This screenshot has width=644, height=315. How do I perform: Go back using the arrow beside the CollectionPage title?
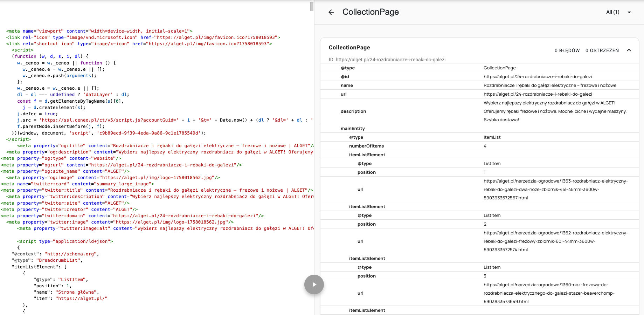point(331,12)
